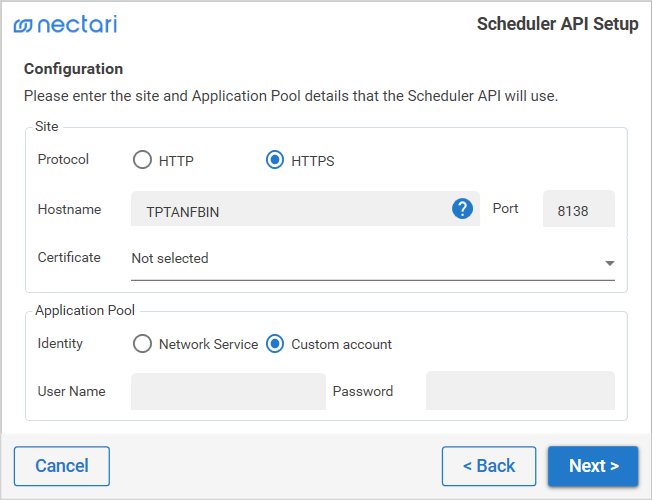Click the Configuration heading
Screen dimensions: 652x500
point(73,69)
